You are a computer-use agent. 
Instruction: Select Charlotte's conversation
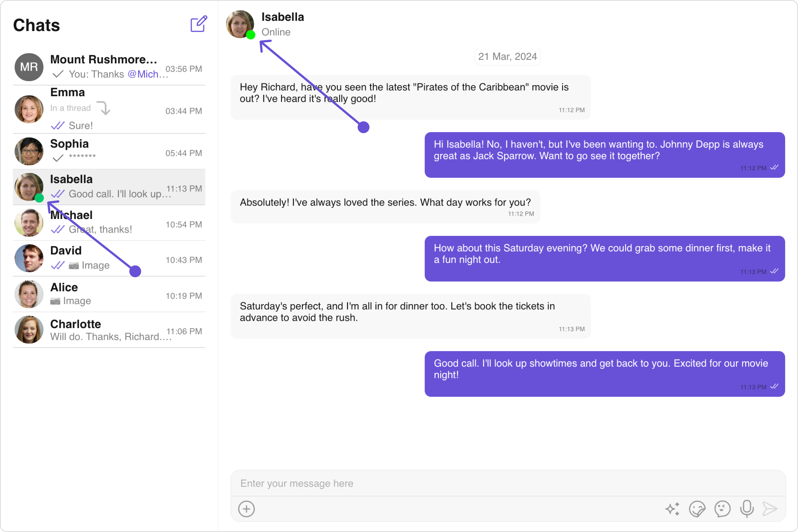click(x=109, y=330)
